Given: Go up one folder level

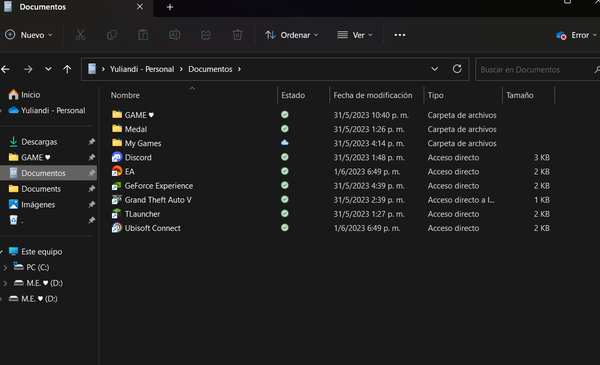Looking at the screenshot, I should (67, 69).
